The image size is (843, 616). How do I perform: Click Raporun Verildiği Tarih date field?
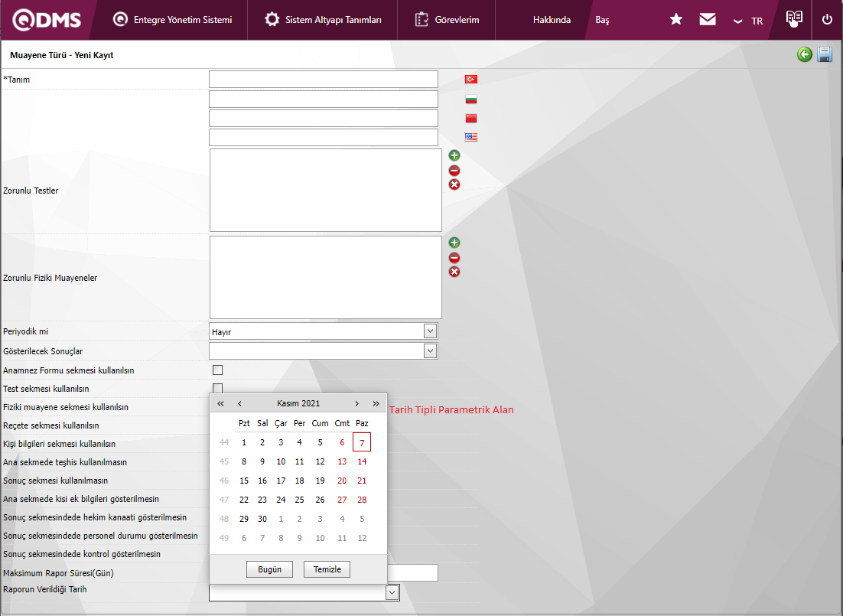(x=298, y=592)
